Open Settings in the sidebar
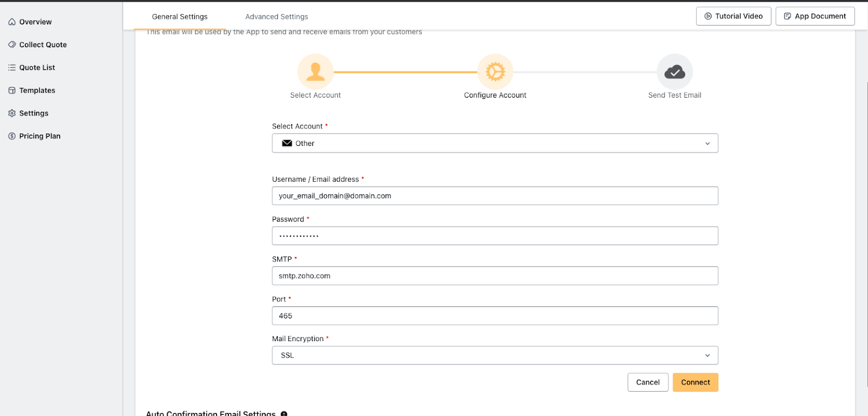The image size is (868, 416). tap(34, 113)
